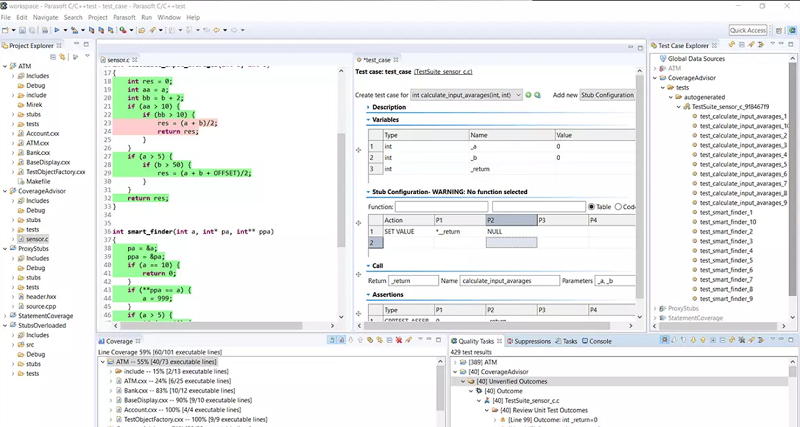
Task: Open the function selection combo box
Action: pos(466,95)
